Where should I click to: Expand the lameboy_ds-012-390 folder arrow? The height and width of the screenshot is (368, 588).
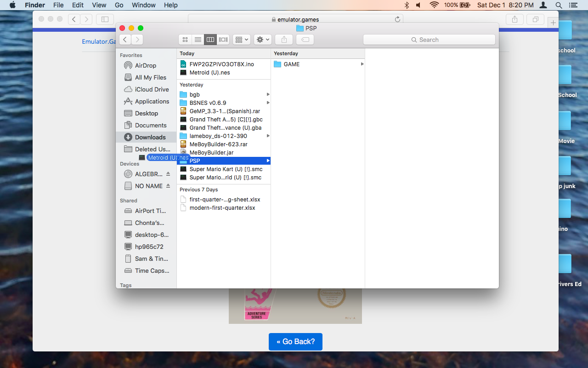click(x=268, y=136)
